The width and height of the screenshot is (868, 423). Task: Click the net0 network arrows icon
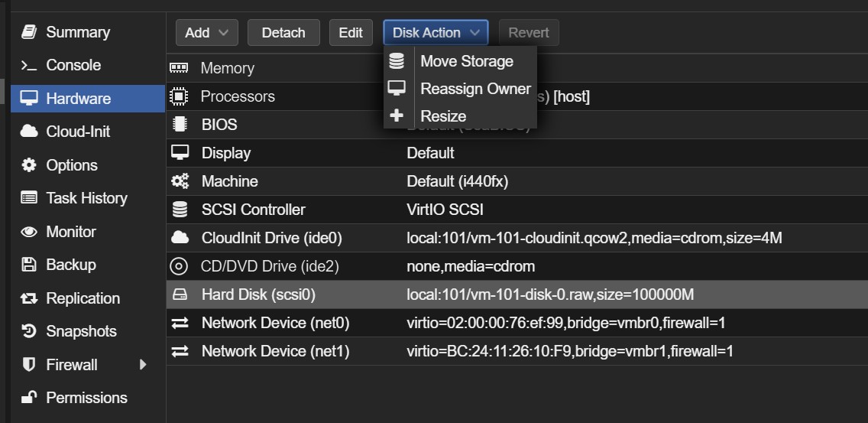click(180, 323)
